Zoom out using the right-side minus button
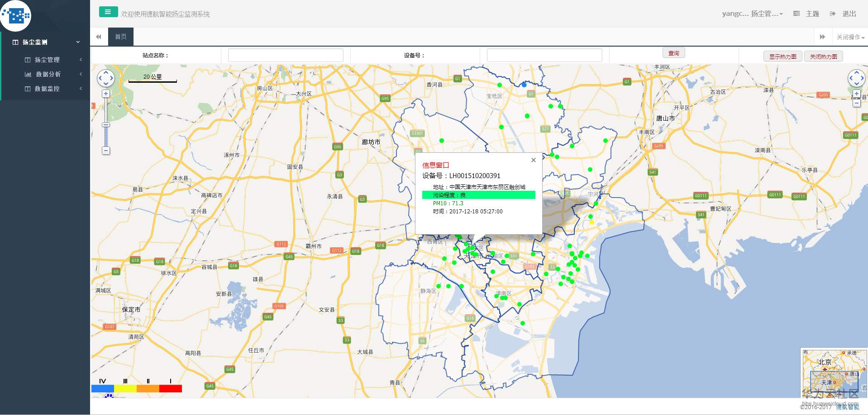Viewport: 868px width, 415px height. coord(856,103)
